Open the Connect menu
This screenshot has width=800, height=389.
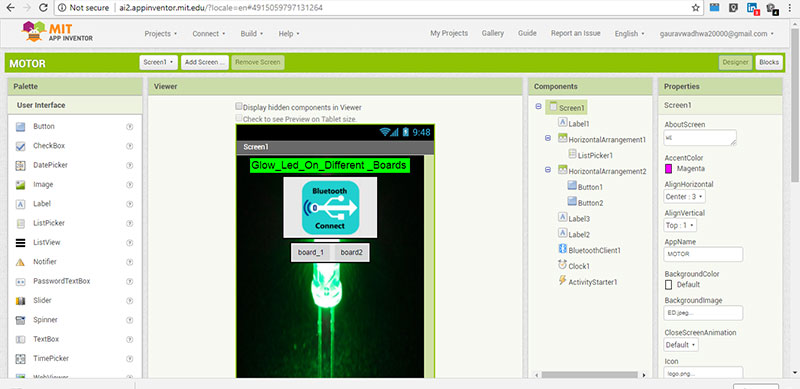tap(209, 34)
